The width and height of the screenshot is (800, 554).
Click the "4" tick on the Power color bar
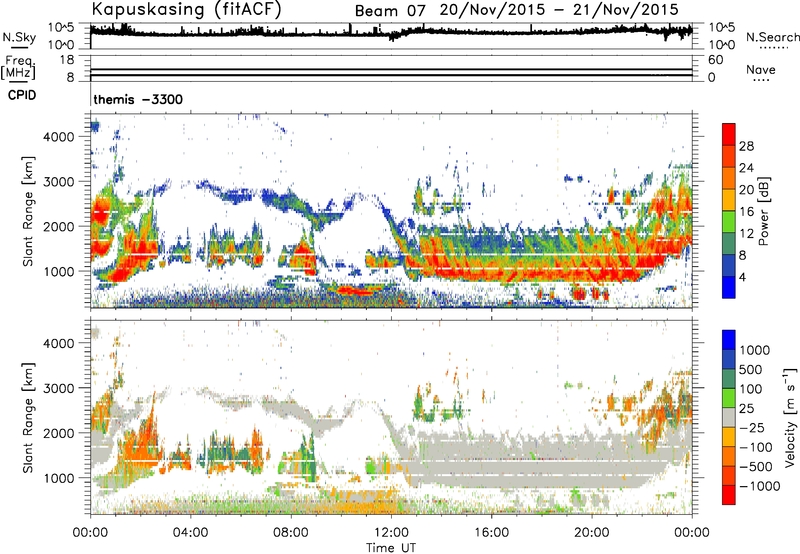(x=742, y=277)
